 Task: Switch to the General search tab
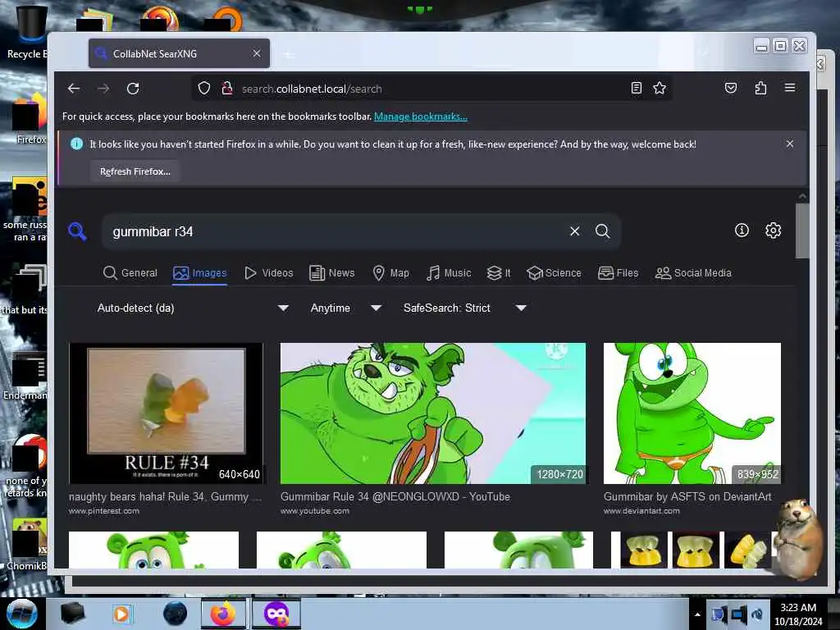click(130, 272)
